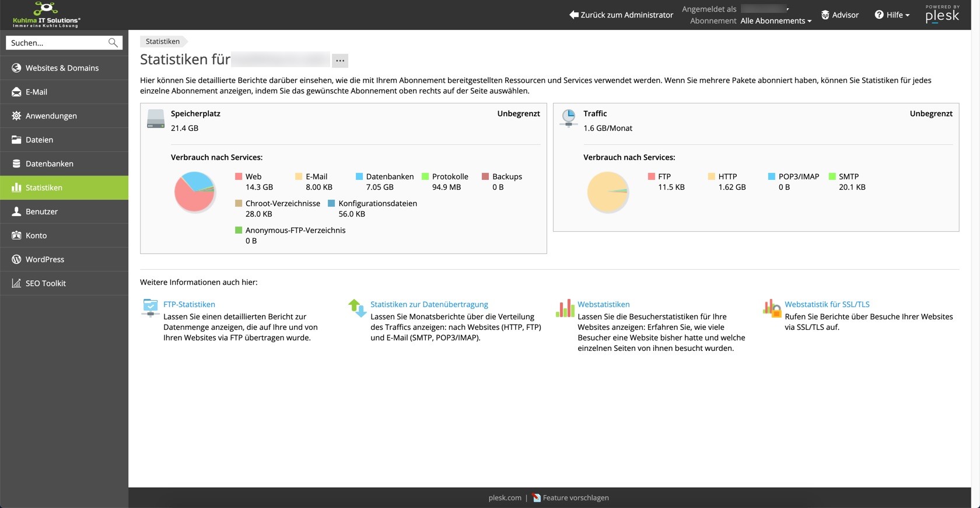This screenshot has width=980, height=508.
Task: Click the Kuhlma IT Solutions logo
Action: coord(46,15)
